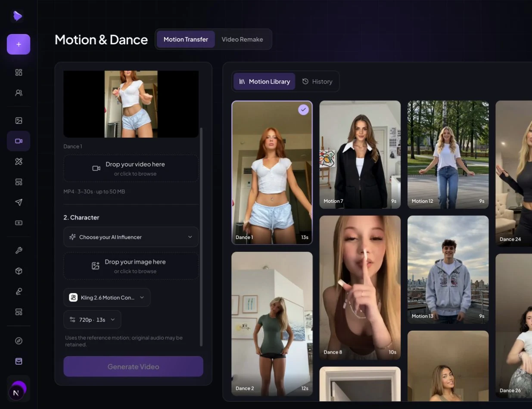
Task: Select the Dance 24 thumbnail
Action: tap(514, 174)
